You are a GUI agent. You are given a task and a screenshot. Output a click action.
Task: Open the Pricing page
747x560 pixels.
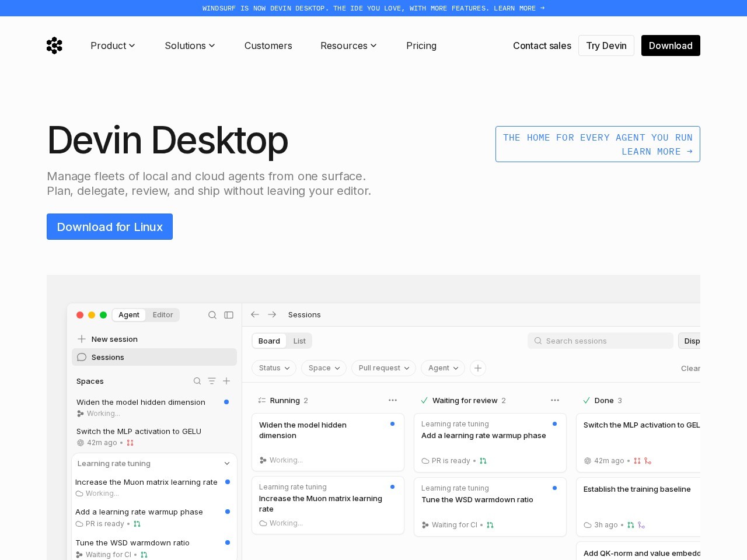(421, 45)
